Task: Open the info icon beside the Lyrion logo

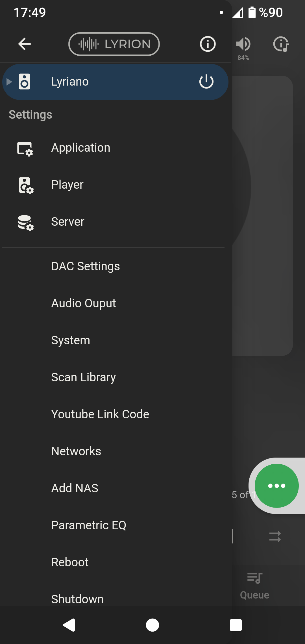Action: click(208, 44)
